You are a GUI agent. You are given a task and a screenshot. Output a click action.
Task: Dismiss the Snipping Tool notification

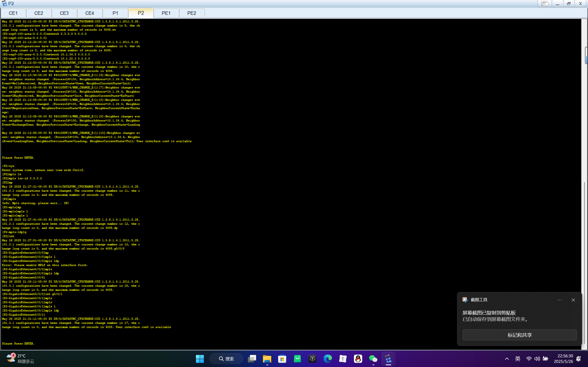click(573, 300)
